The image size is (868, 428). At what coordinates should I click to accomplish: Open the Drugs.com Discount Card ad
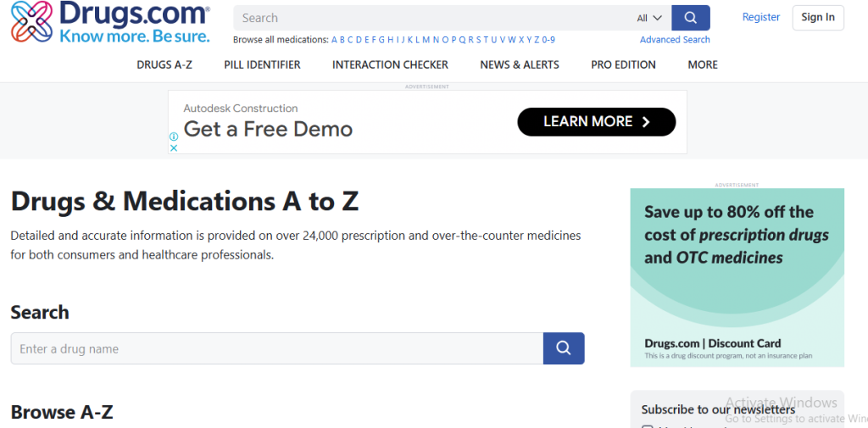coord(737,277)
